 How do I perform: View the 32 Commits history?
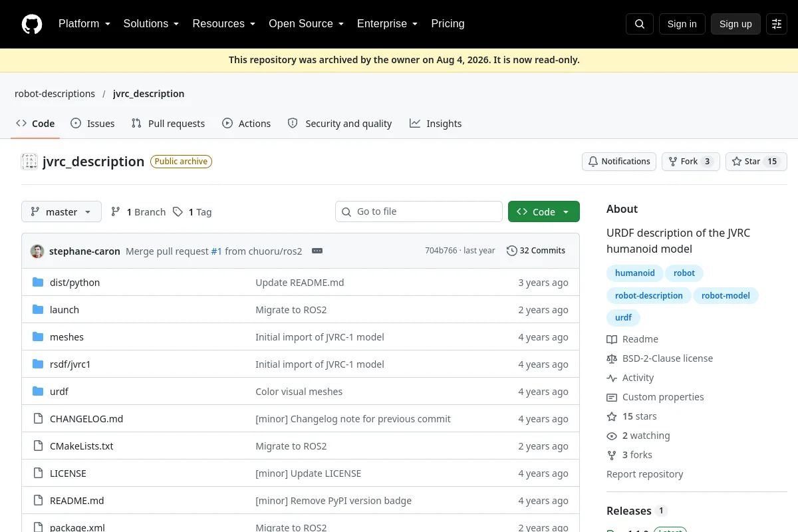click(536, 251)
